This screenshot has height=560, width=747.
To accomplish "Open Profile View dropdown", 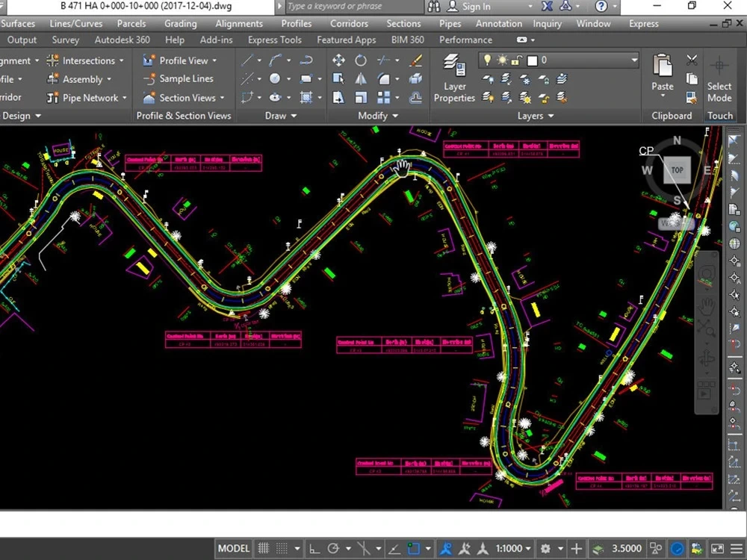I will click(214, 60).
